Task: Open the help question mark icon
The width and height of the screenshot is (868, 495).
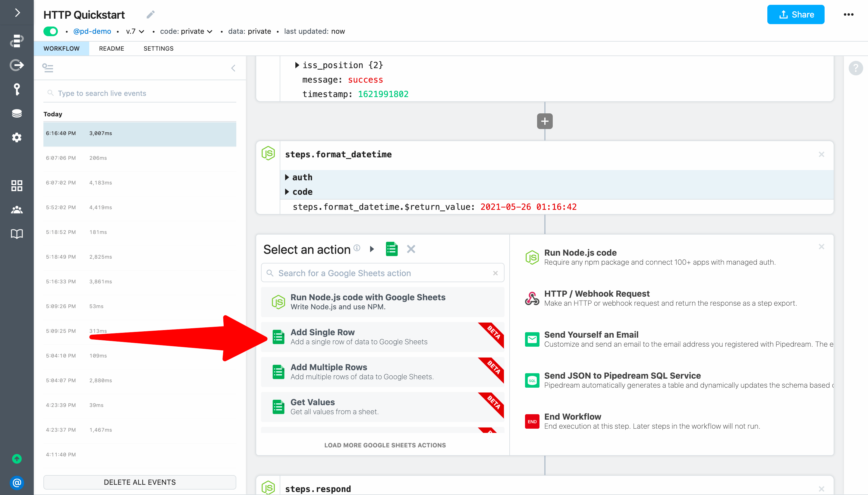Action: (x=855, y=68)
